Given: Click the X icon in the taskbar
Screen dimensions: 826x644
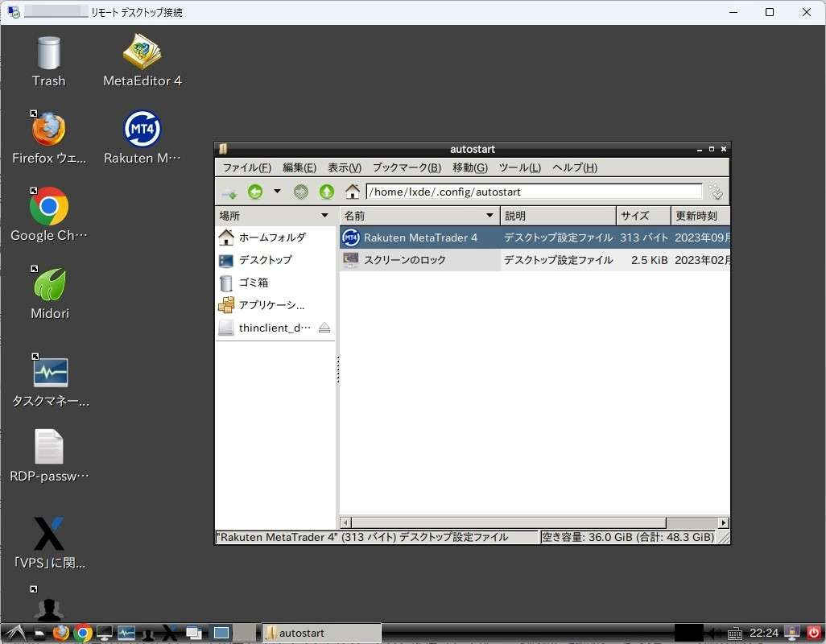Looking at the screenshot, I should coord(170,633).
